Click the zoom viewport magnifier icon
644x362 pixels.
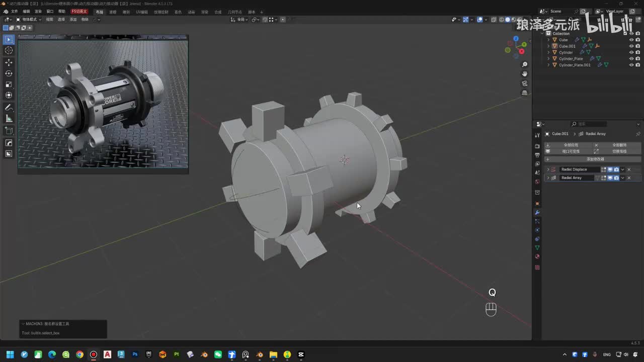pos(524,64)
